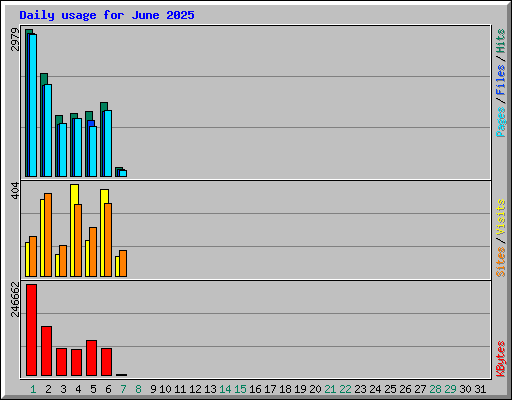Select day 7 small pages bar
512x400 pixels.
[x=123, y=173]
